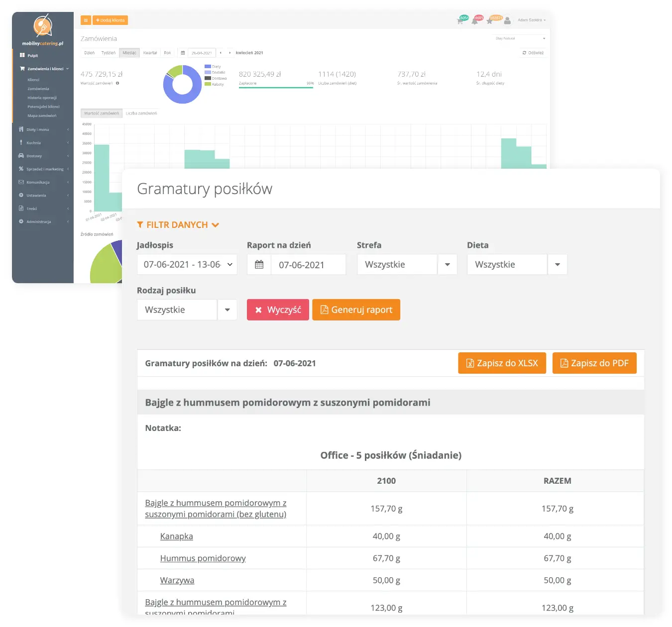This screenshot has width=672, height=627.
Task: Click the Rabaty legend color swatch
Action: coord(208,84)
